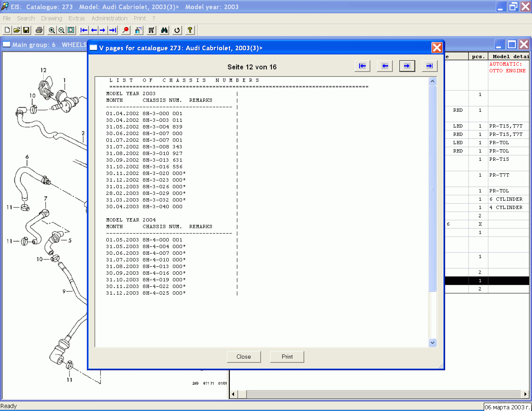This screenshot has width=532, height=411.
Task: Go to next V page in dialog
Action: tap(407, 66)
